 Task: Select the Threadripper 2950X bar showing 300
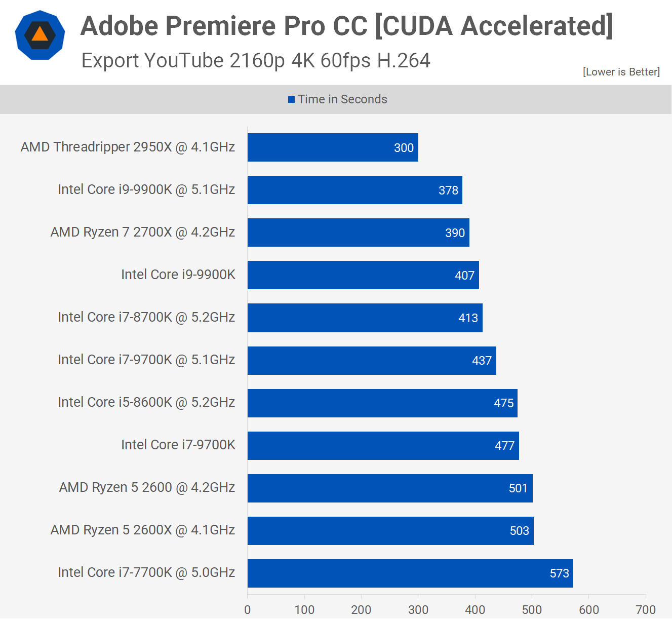pos(333,147)
